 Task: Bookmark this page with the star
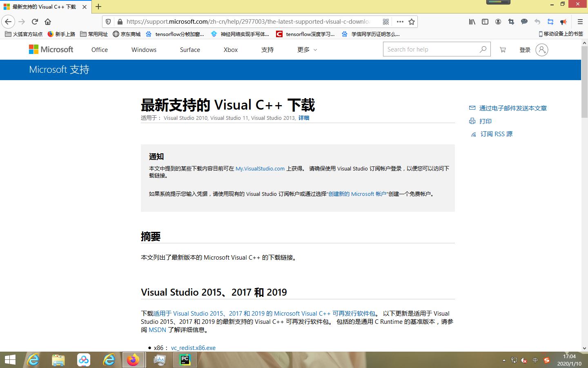coord(412,22)
